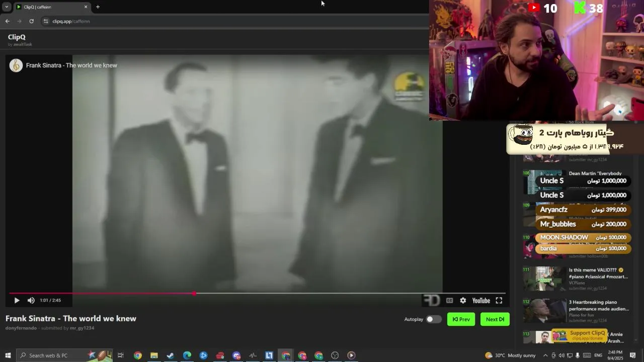Image resolution: width=644 pixels, height=362 pixels.
Task: Open the tab search dropdown arrow
Action: [x=7, y=7]
